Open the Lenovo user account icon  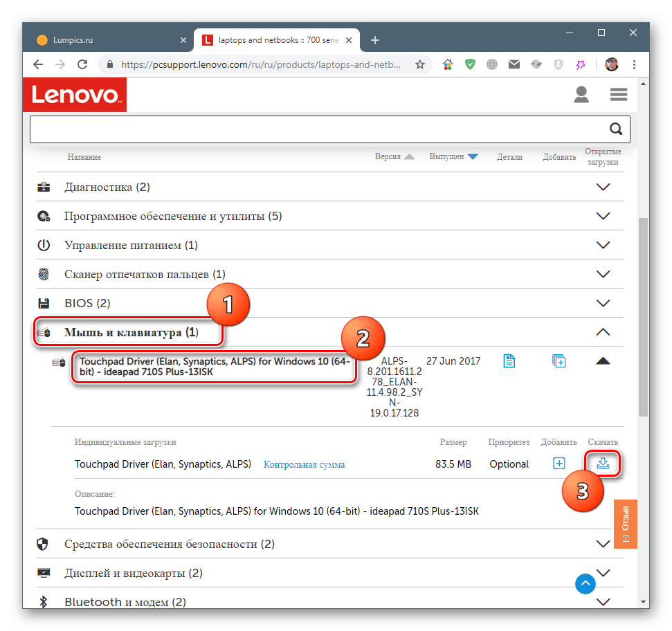[x=581, y=94]
